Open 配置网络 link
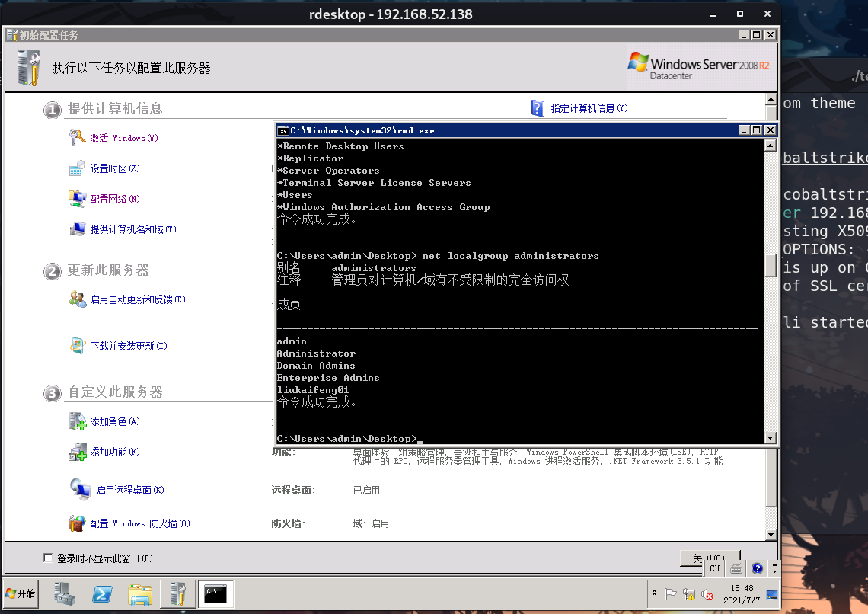The image size is (868, 614). pyautogui.click(x=114, y=199)
